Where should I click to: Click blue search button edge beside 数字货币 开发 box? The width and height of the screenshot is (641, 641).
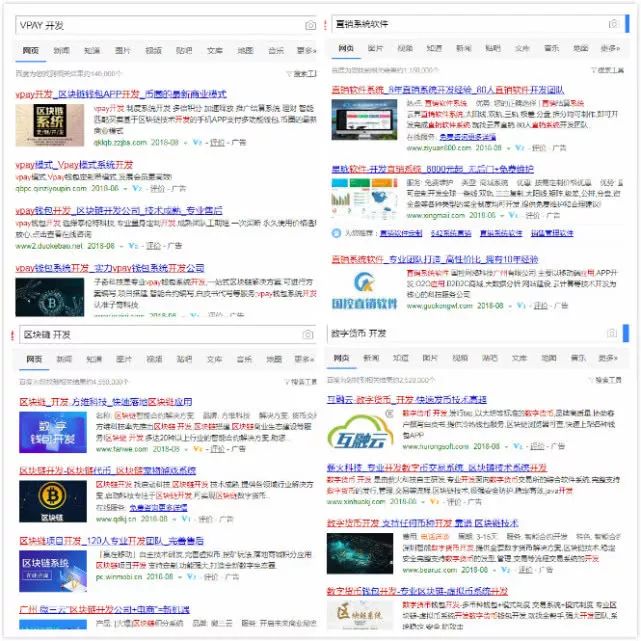626,333
